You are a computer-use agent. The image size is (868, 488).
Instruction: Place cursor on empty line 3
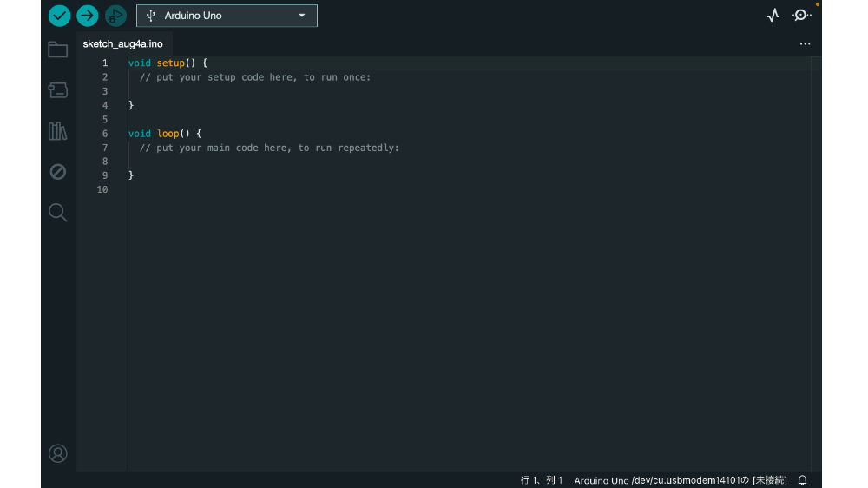470,91
